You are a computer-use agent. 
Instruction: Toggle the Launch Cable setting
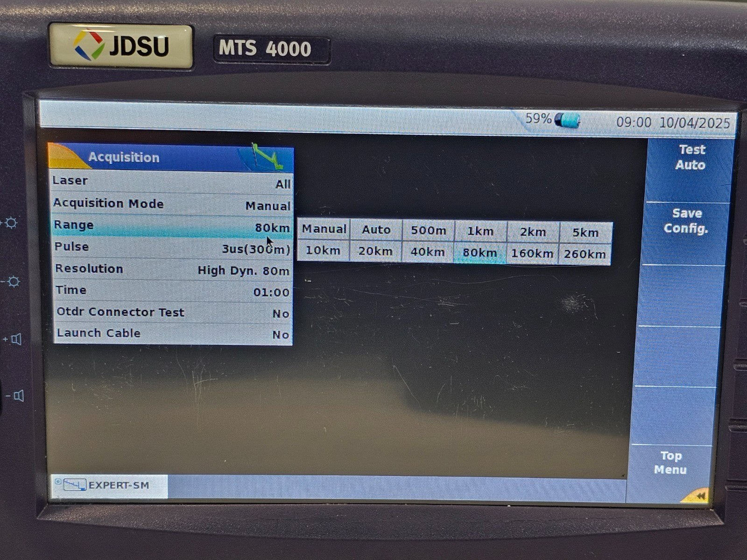click(173, 334)
